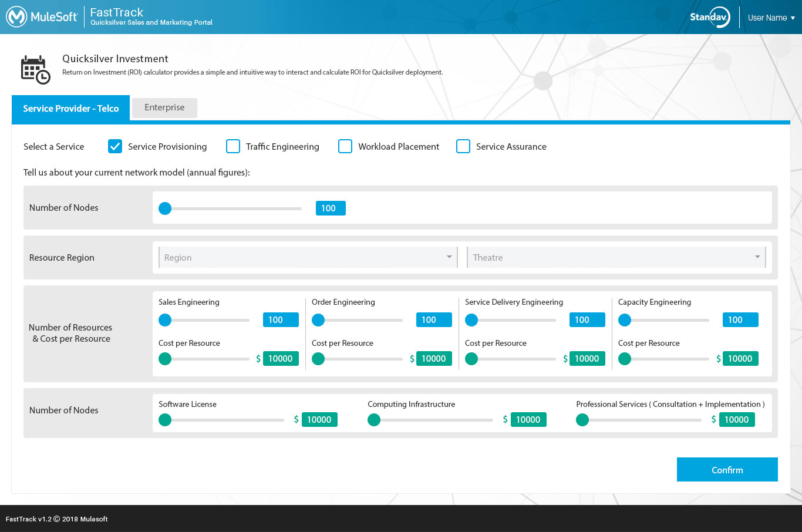Tick the Workload Placement checkbox
802x532 pixels.
pos(345,147)
